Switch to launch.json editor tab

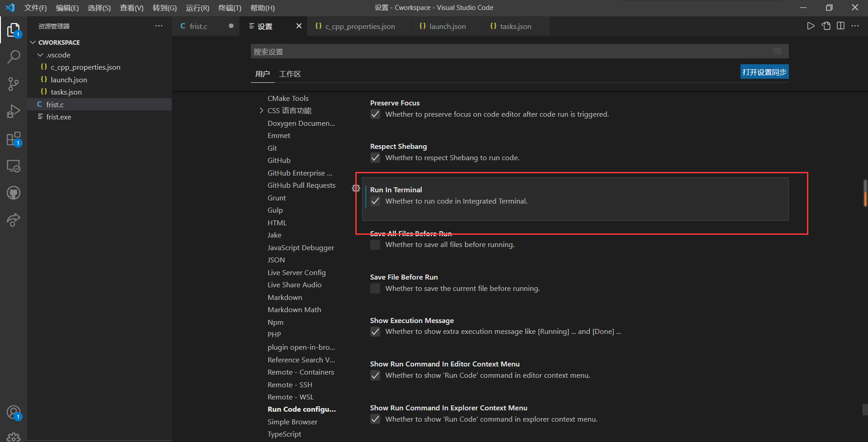(x=447, y=26)
